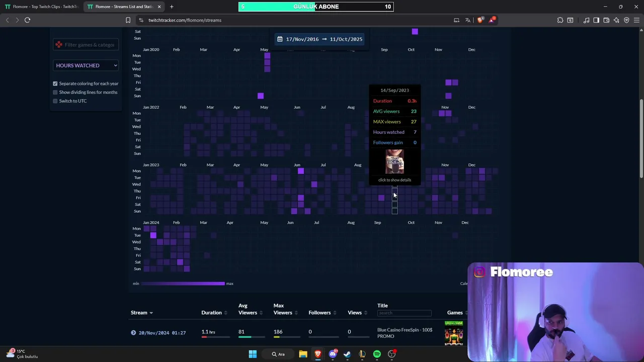Open Leo AI sparkle icon

click(616, 20)
